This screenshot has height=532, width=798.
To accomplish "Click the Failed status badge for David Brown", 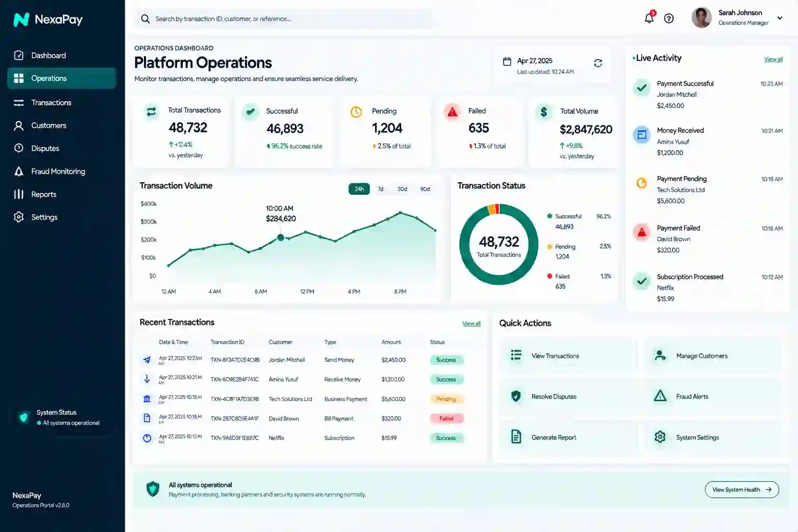I will 446,419.
